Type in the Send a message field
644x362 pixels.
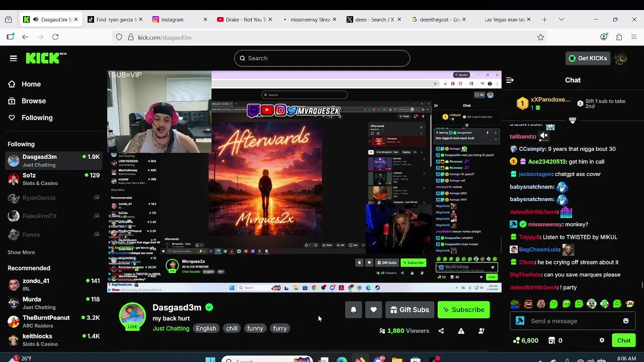(574, 321)
